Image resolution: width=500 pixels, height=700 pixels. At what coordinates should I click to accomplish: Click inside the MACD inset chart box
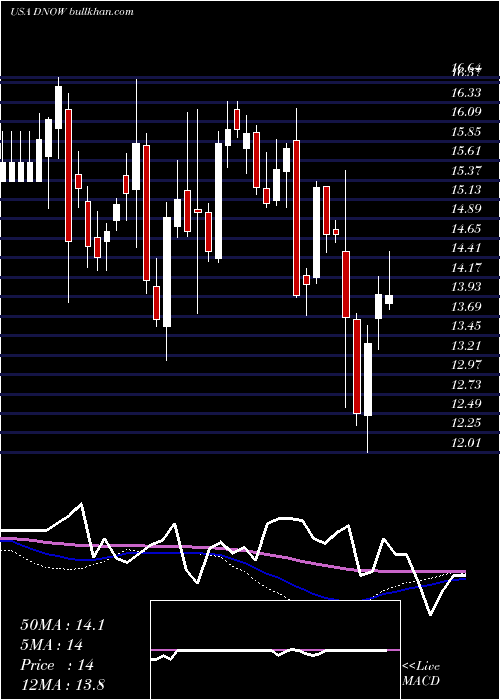click(275, 650)
